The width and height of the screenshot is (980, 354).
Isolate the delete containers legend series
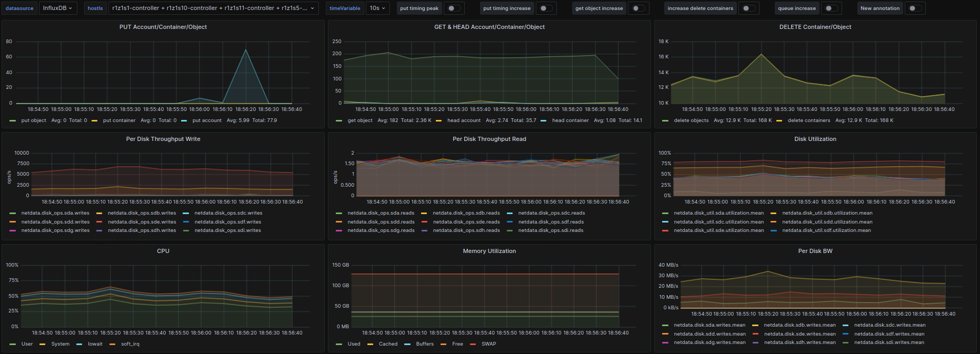coord(808,120)
